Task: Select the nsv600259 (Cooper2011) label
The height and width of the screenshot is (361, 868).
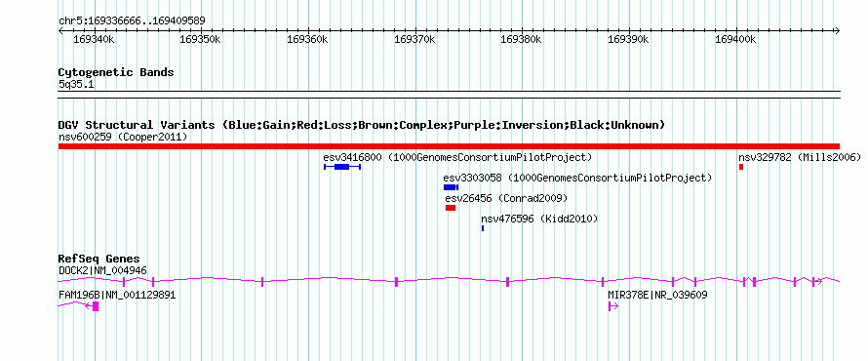Action: 123,137
